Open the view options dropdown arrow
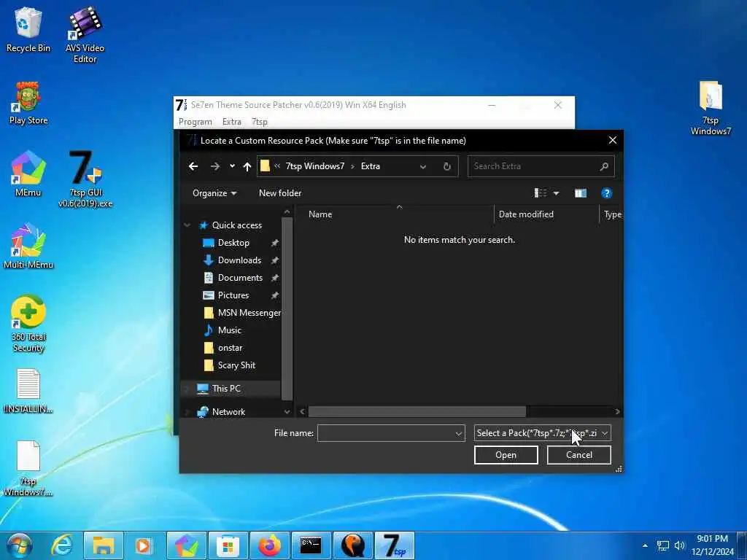The image size is (747, 560). click(x=556, y=192)
